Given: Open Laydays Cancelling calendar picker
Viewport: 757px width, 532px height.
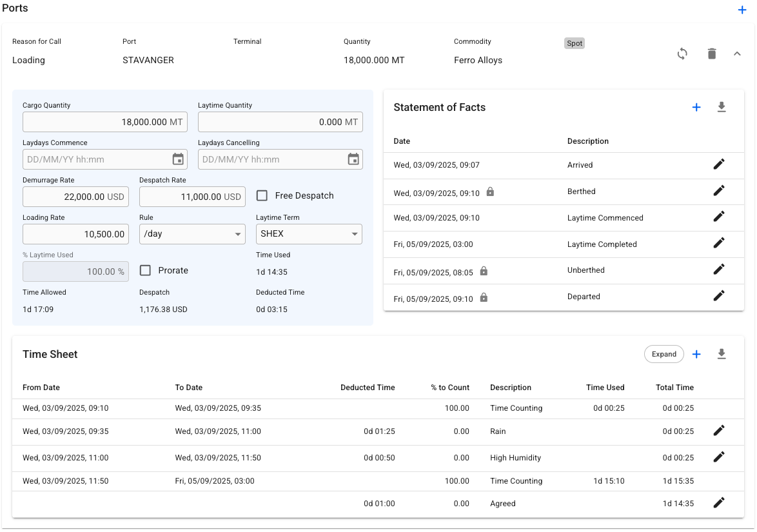Looking at the screenshot, I should (x=353, y=159).
